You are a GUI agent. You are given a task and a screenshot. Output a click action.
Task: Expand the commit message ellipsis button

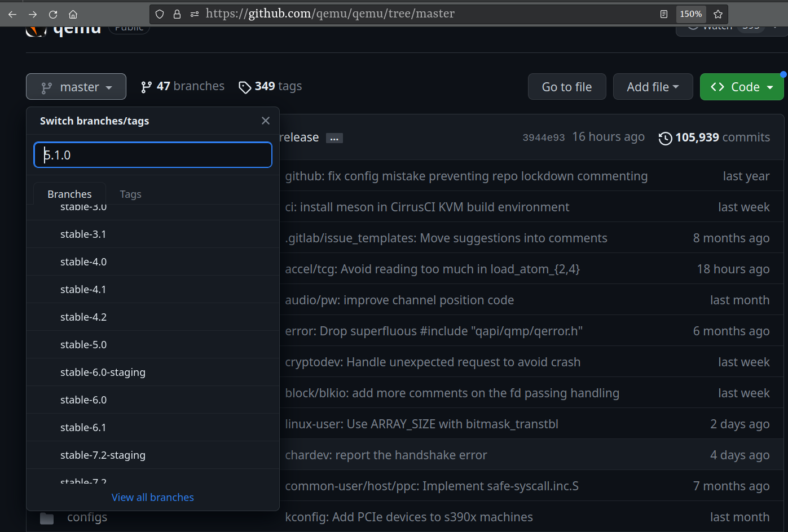[x=334, y=138]
